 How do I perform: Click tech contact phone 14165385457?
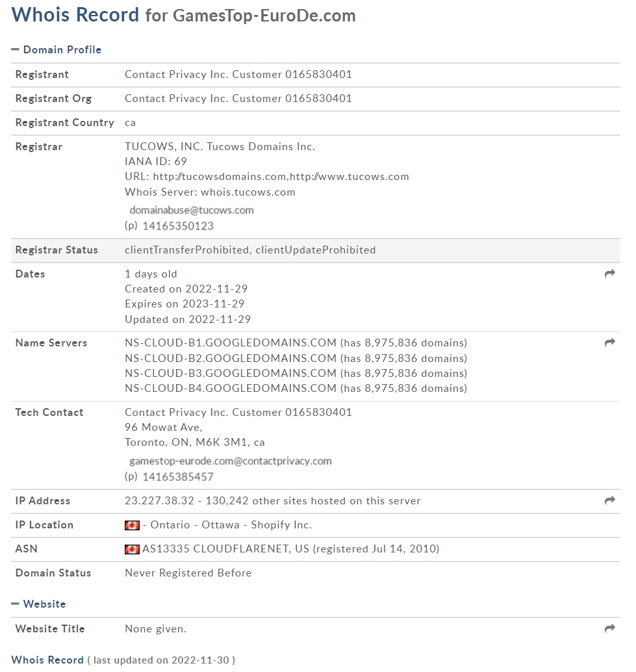coord(178,476)
